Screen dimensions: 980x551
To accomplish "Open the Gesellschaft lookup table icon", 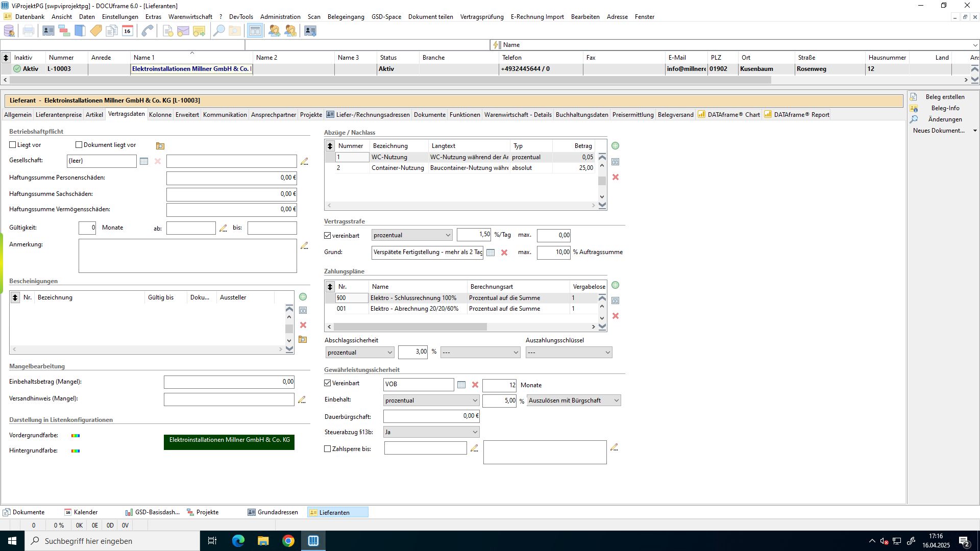I will pos(144,161).
